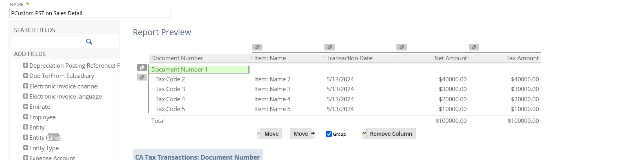Click the Remove Column button
The image size is (644, 160).
391,134
